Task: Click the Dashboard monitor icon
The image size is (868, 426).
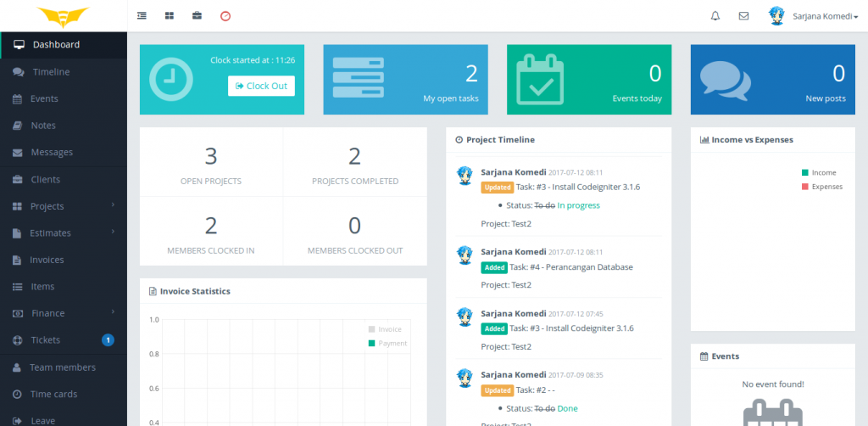Action: tap(19, 45)
